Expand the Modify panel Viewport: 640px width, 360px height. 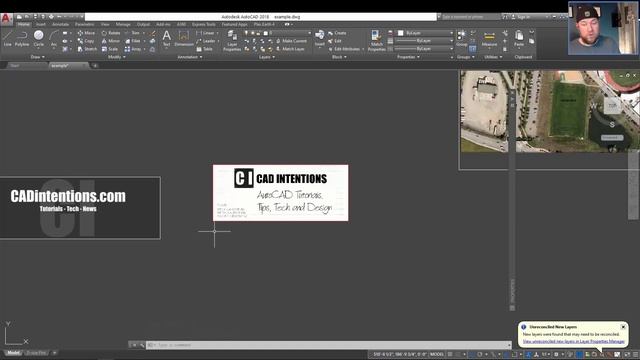coord(116,57)
